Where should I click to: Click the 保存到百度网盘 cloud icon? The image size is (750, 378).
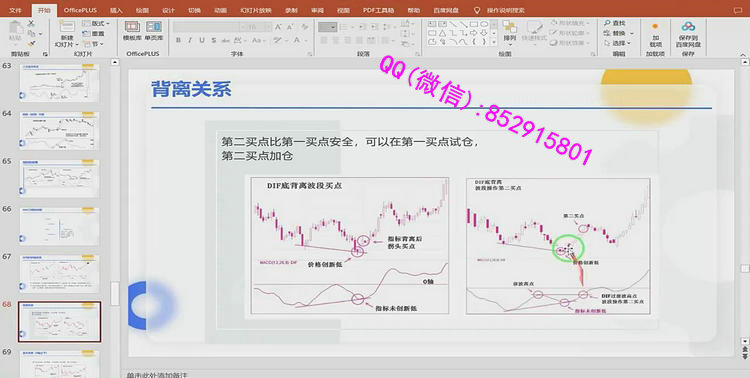(688, 33)
